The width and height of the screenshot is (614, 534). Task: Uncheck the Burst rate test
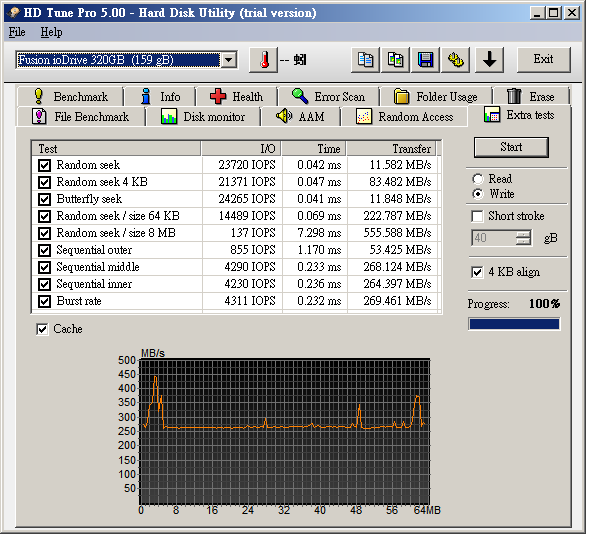[44, 301]
